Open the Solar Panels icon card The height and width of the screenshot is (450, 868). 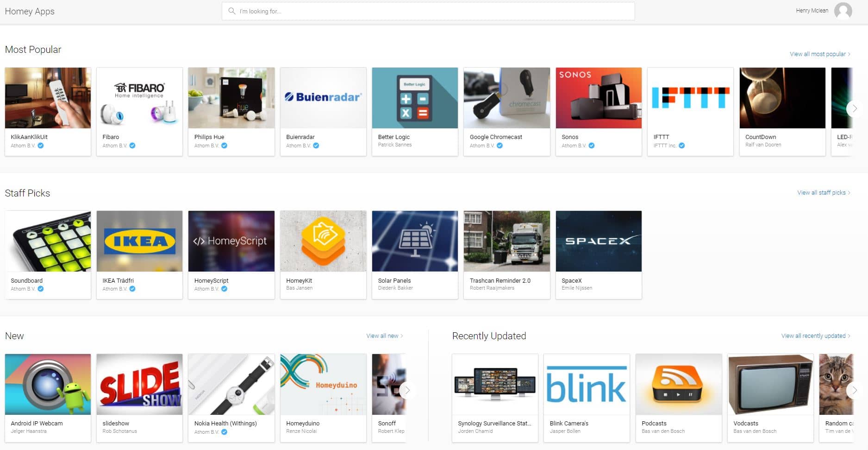point(415,241)
